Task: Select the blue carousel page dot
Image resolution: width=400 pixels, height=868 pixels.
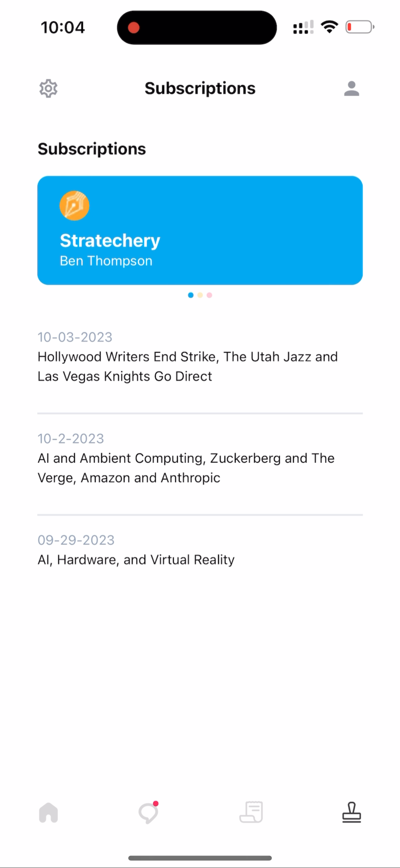Action: 191,295
